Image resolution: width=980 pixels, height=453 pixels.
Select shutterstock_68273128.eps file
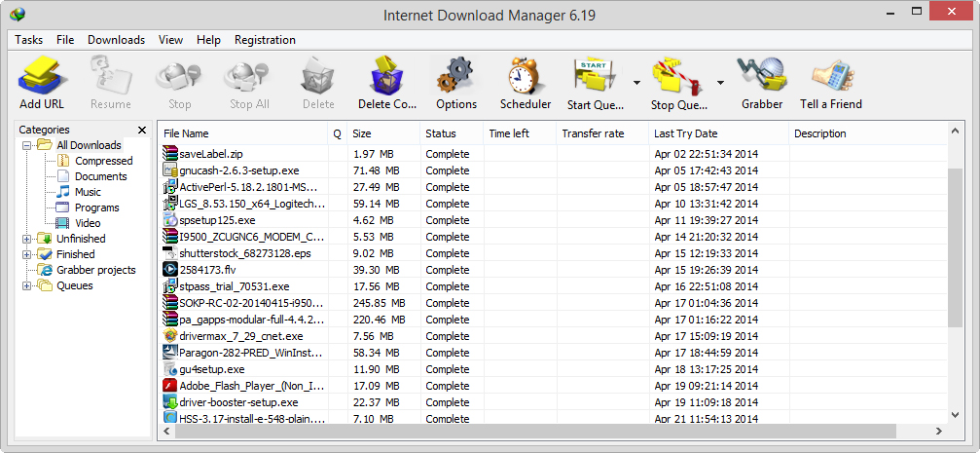point(553,252)
